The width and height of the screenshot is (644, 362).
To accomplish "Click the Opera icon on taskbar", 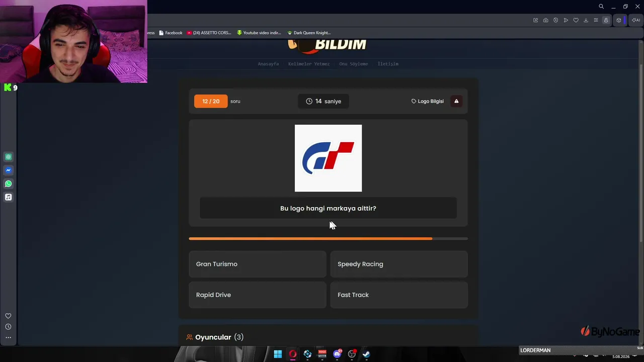I will pos(292,354).
